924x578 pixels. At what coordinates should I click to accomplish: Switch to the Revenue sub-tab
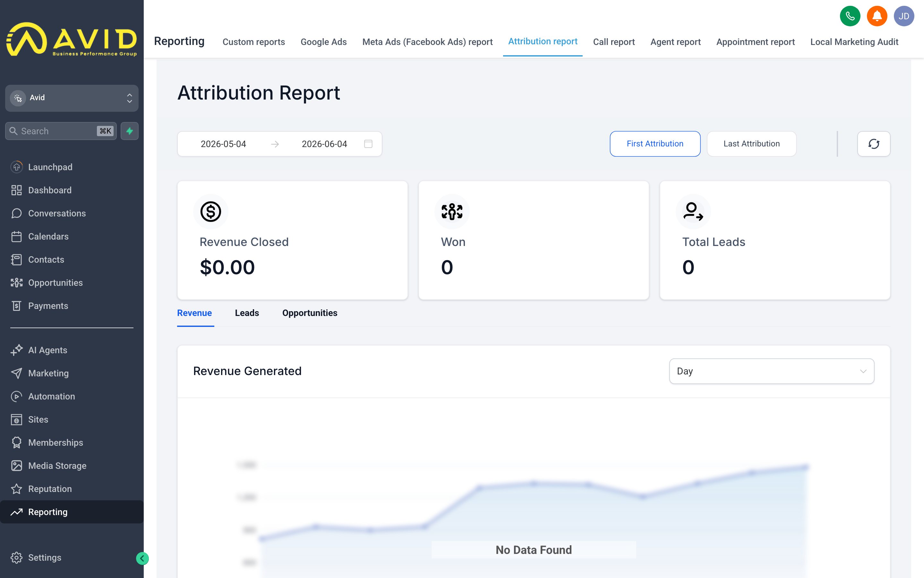coord(194,313)
